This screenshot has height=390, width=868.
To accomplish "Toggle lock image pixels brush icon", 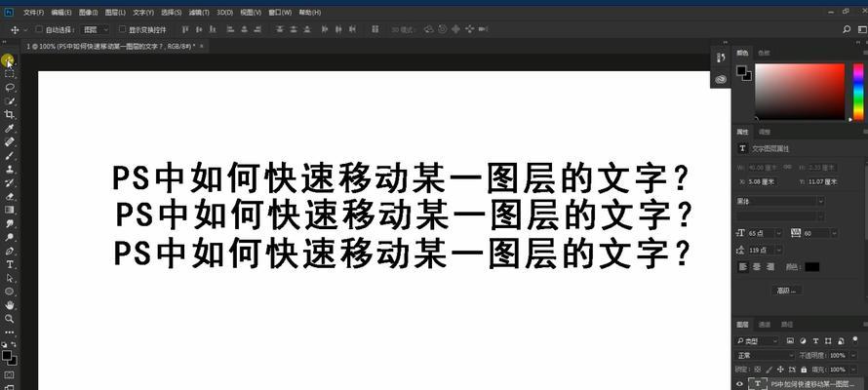I will click(x=769, y=369).
